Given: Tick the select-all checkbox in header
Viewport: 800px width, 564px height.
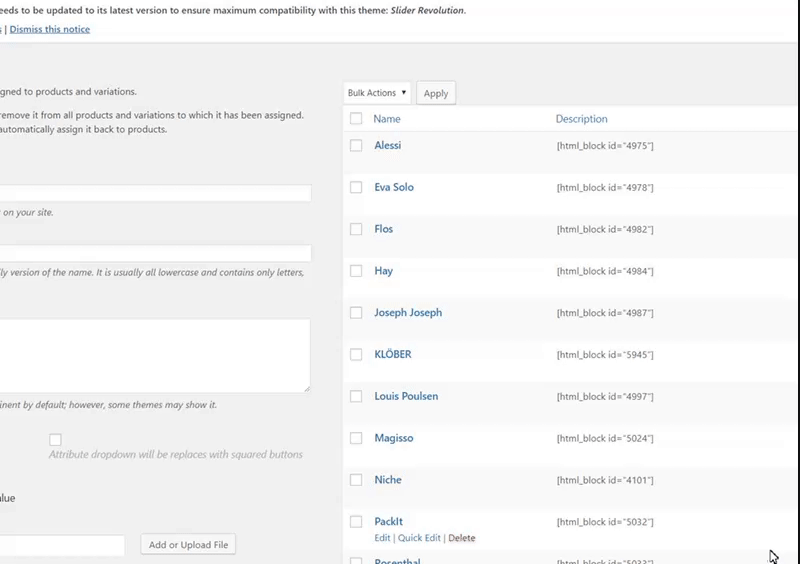Looking at the screenshot, I should [356, 119].
